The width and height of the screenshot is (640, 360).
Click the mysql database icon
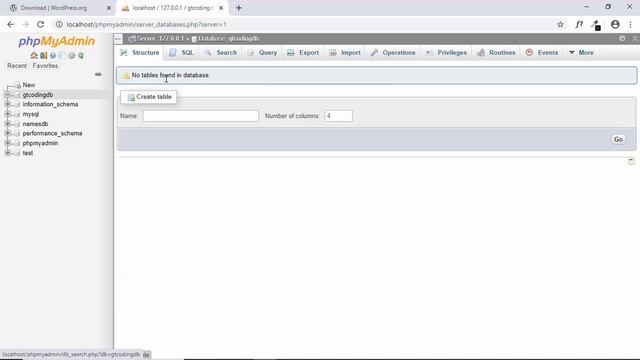17,114
